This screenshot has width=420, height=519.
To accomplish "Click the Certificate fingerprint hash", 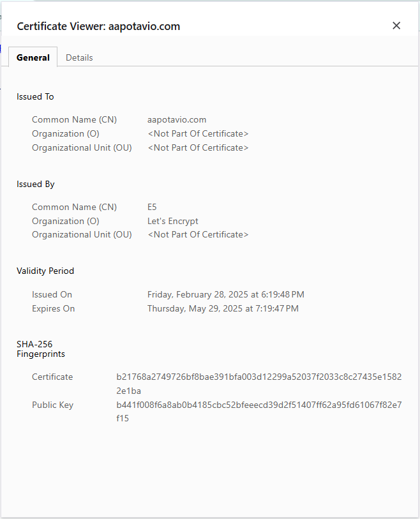I will point(259,383).
